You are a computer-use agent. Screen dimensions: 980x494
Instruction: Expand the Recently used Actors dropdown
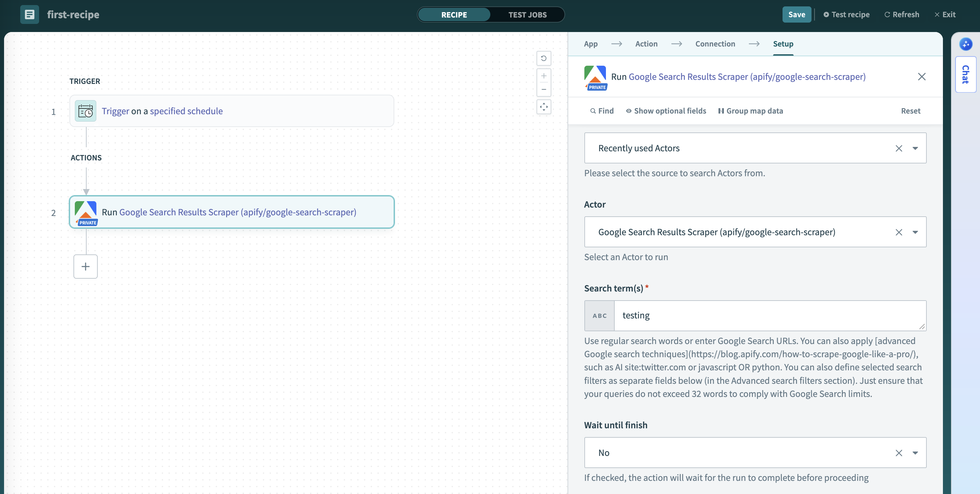click(x=916, y=148)
